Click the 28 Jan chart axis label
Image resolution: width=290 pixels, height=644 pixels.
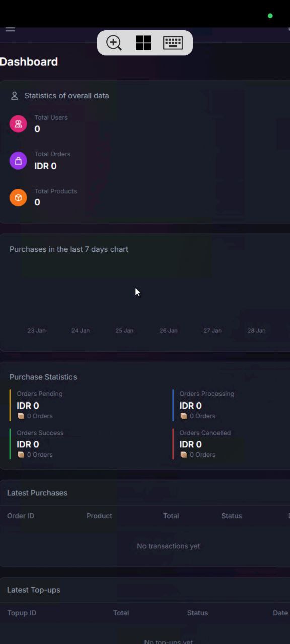256,330
